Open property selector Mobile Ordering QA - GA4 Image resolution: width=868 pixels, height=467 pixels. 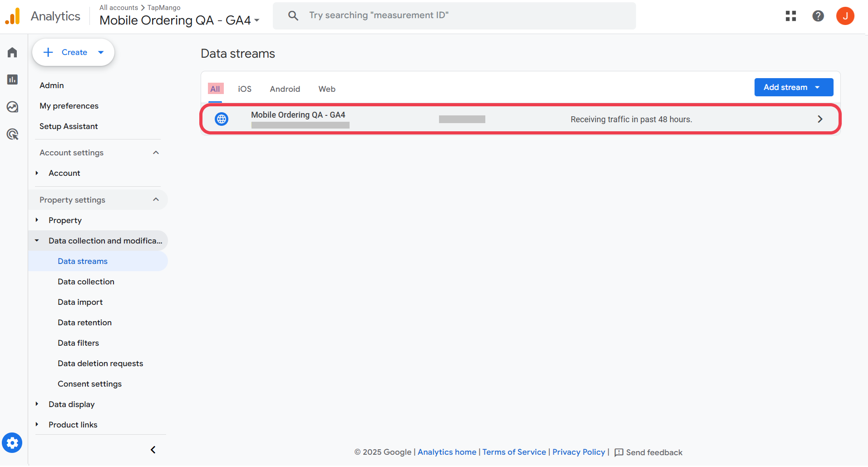point(179,20)
